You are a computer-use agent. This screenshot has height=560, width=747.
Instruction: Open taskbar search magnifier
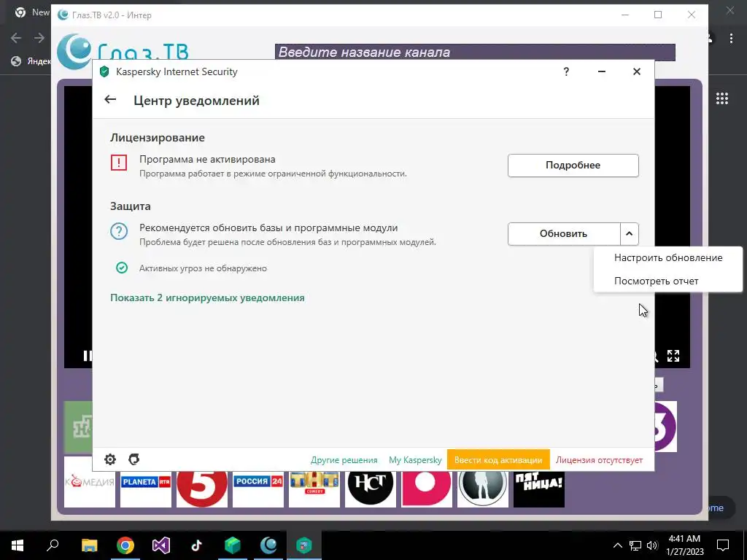point(53,545)
